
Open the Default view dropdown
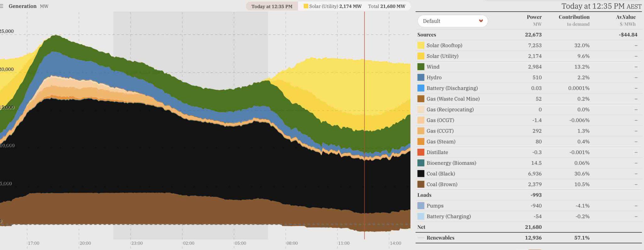tap(452, 21)
